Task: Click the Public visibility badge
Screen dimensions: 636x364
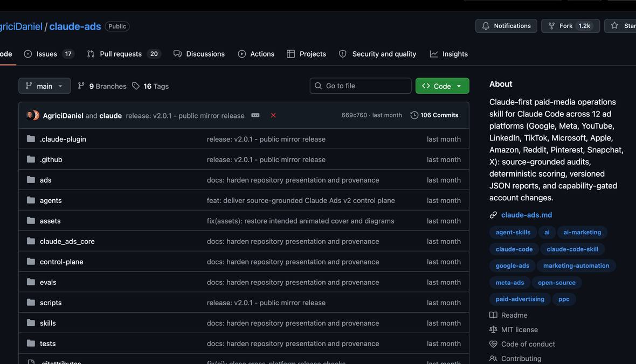Action: point(117,26)
